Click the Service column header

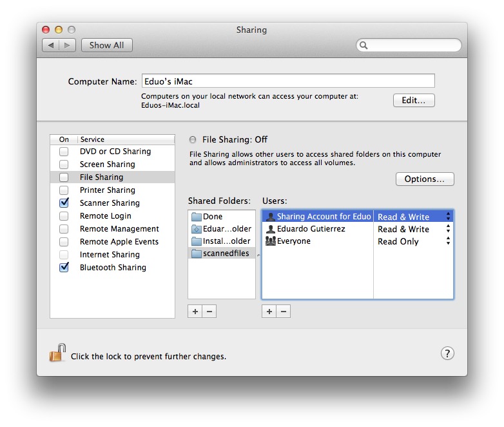click(x=126, y=139)
